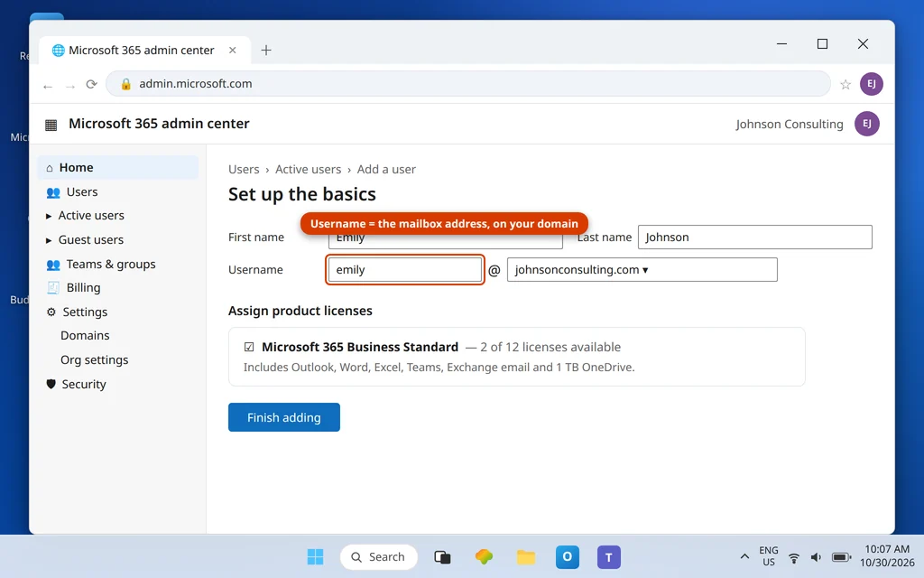Image resolution: width=924 pixels, height=578 pixels.
Task: Open Task View on the taskbar
Action: tap(442, 556)
